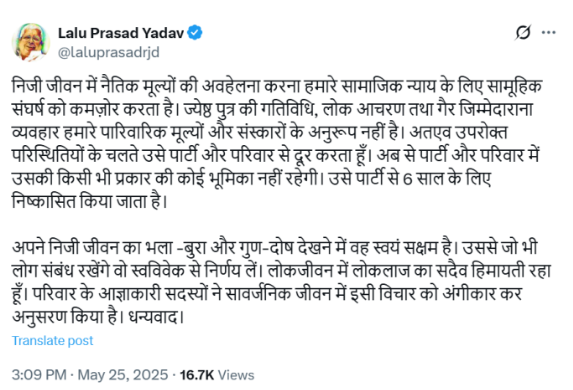
Task: Click the line starting उसकी किसी भी प्रकार
Action: (251, 179)
